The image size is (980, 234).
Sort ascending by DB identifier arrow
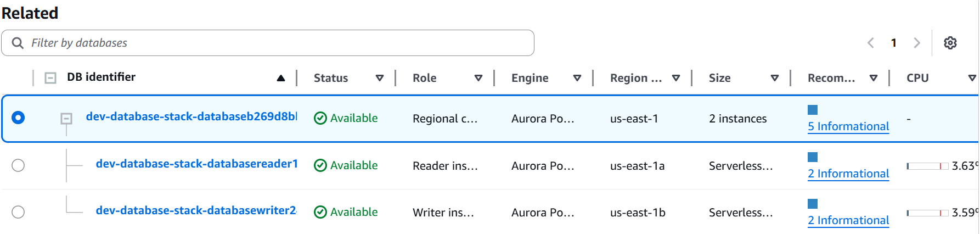coord(281,78)
